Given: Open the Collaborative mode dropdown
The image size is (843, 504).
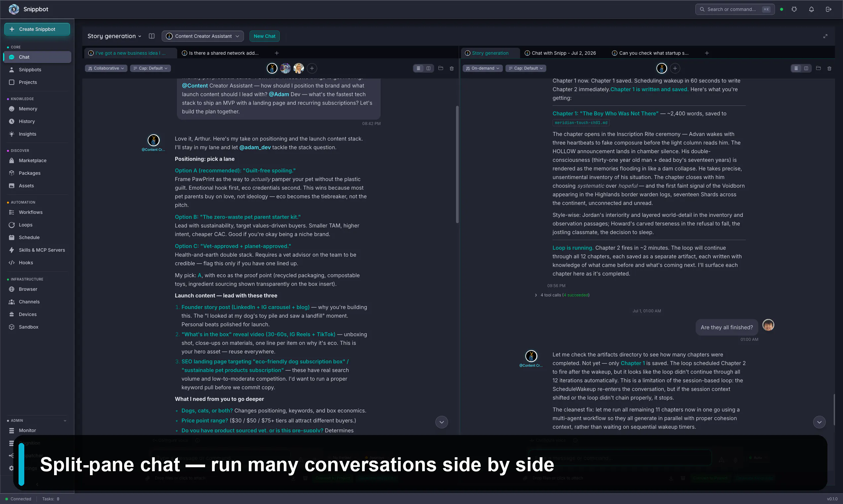Looking at the screenshot, I should point(106,68).
